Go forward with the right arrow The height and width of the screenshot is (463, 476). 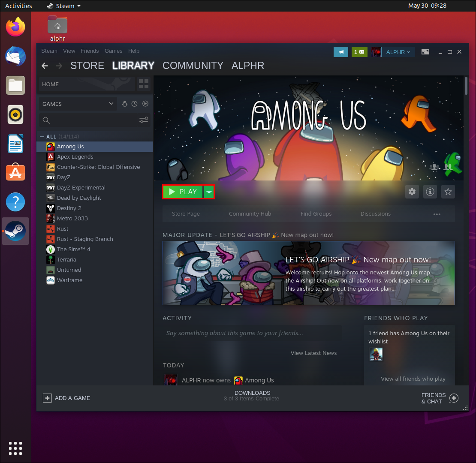coord(59,66)
